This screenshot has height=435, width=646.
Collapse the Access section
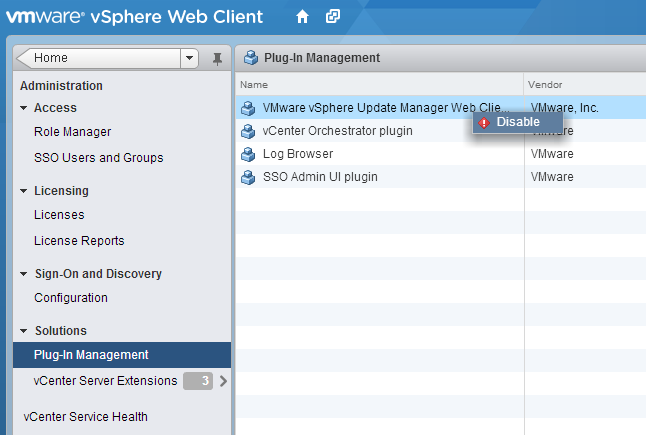[x=23, y=108]
